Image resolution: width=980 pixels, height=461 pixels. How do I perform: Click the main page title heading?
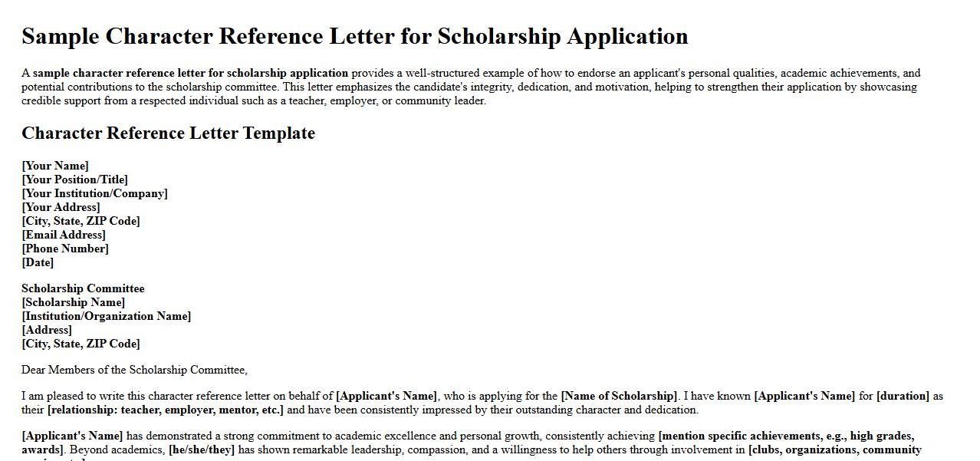click(x=354, y=36)
